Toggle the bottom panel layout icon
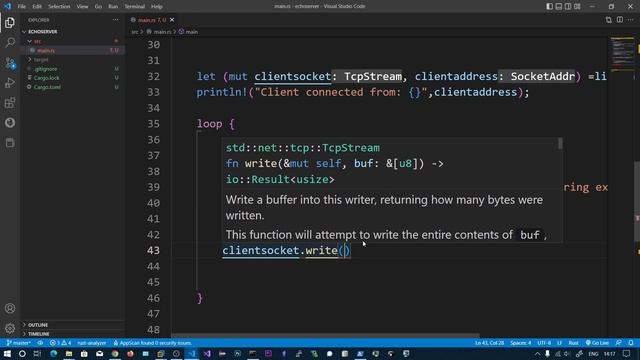 559,7
